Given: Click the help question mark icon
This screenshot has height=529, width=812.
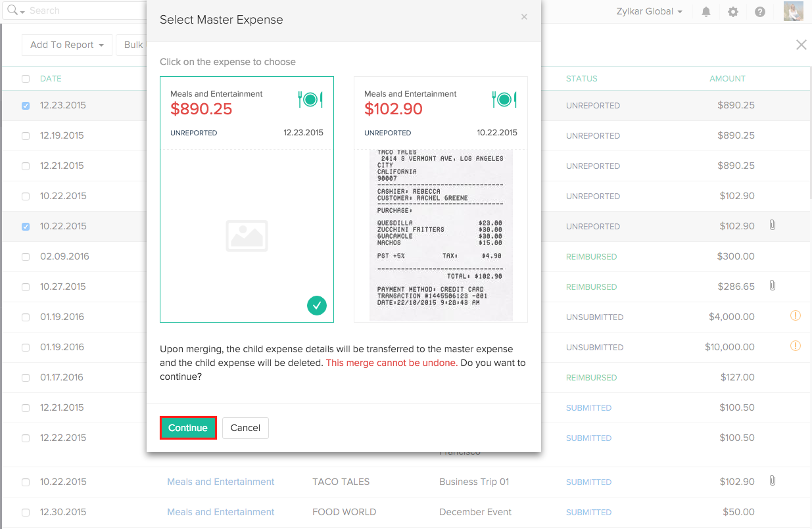Looking at the screenshot, I should [760, 11].
